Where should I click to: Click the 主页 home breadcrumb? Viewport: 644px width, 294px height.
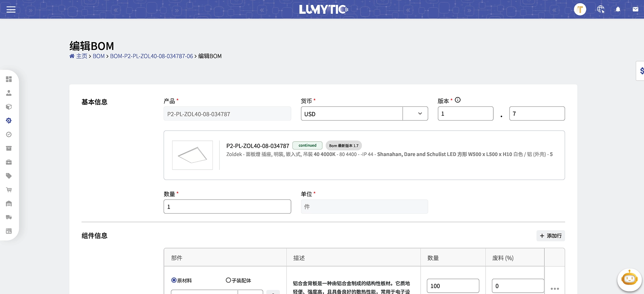coord(81,56)
